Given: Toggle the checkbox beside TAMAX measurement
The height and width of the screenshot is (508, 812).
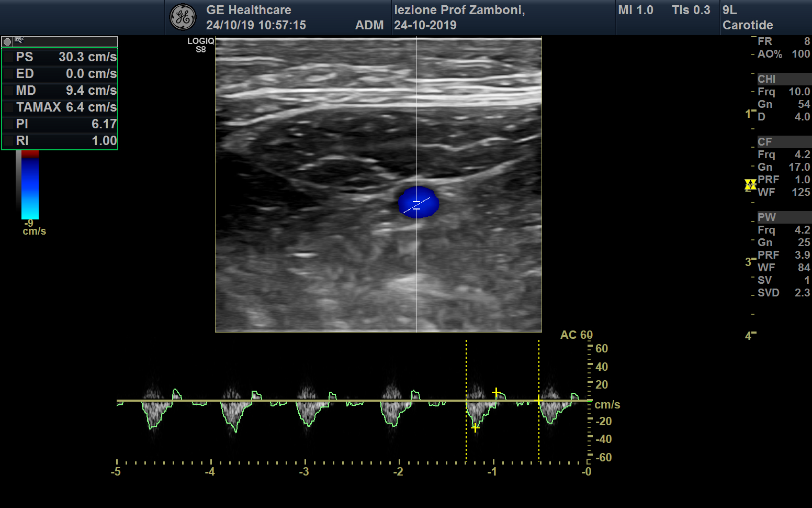Looking at the screenshot, I should [8, 107].
